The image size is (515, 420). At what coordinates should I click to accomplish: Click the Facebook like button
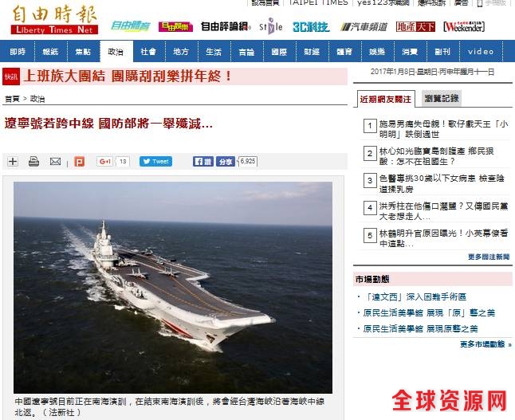pos(203,161)
